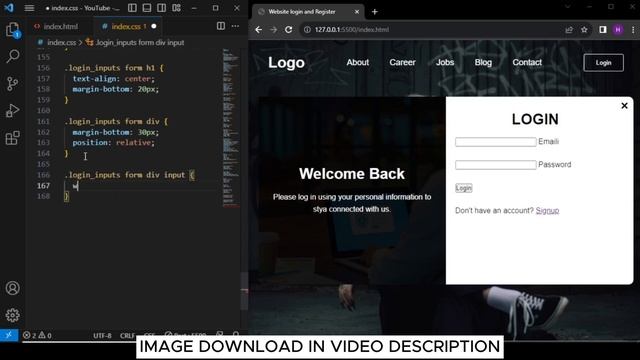Screen dimensions: 640x360
Task: Close the Website login and Register tab
Action: [357, 12]
